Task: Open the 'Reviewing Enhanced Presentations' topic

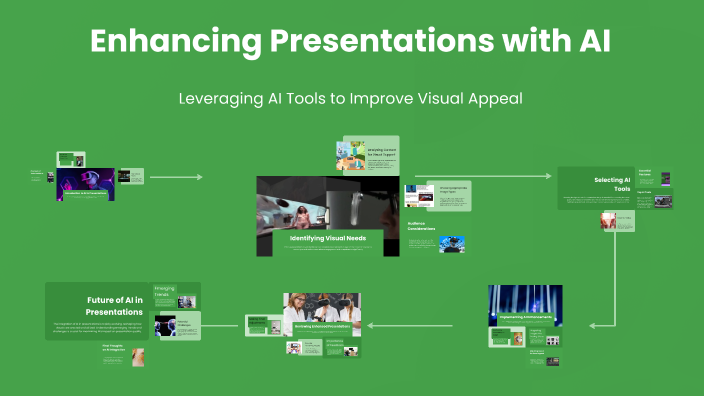Action: [322, 315]
